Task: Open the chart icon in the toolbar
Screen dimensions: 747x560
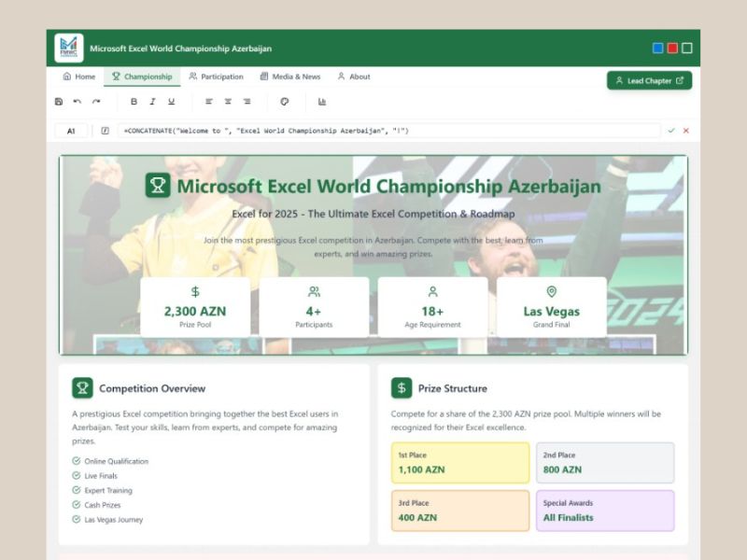Action: (321, 101)
